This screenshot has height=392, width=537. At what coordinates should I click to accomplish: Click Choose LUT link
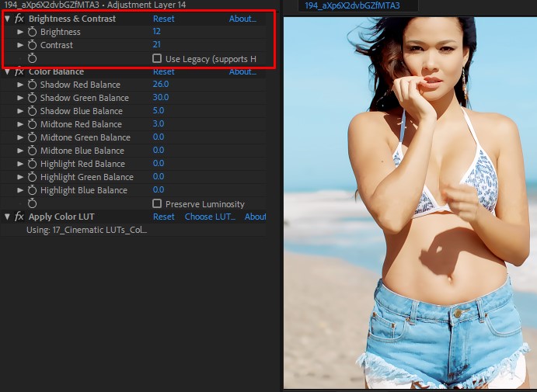(210, 217)
